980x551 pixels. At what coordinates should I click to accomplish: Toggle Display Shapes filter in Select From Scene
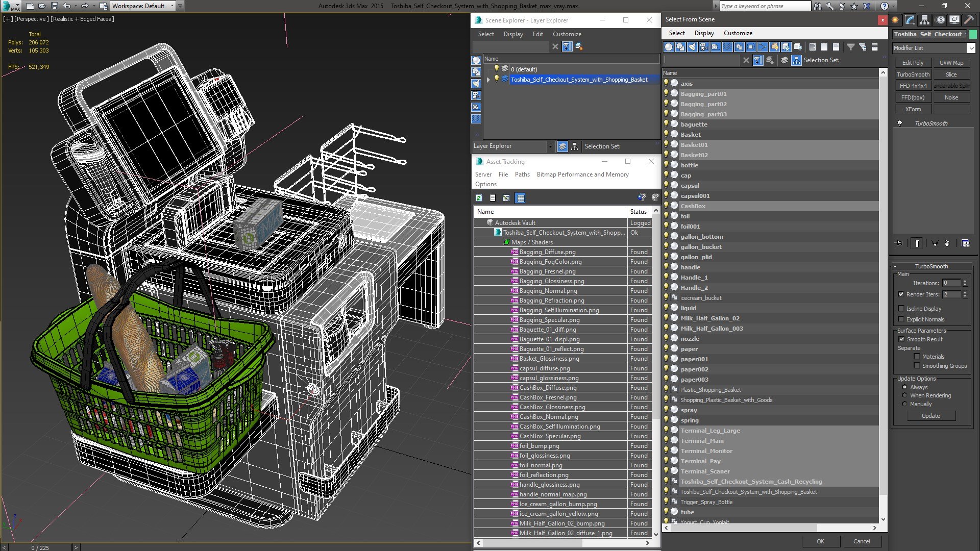pos(680,47)
